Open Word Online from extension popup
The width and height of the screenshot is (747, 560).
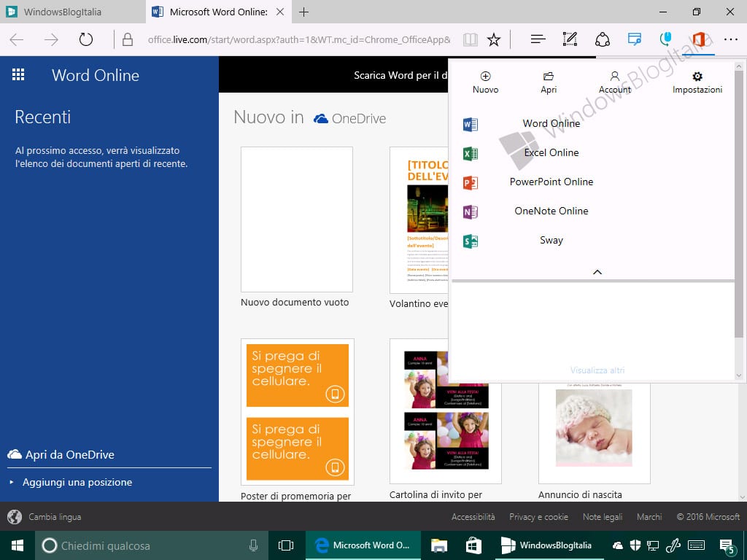pyautogui.click(x=551, y=124)
